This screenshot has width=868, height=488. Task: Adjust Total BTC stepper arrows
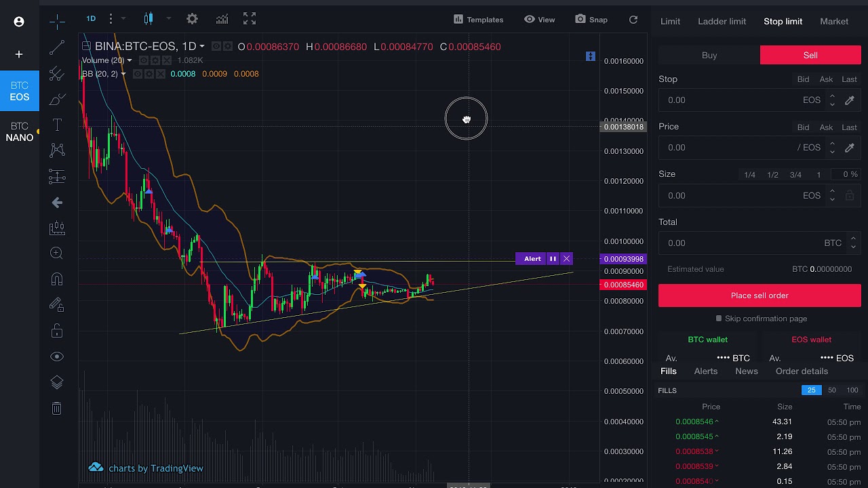pos(853,243)
